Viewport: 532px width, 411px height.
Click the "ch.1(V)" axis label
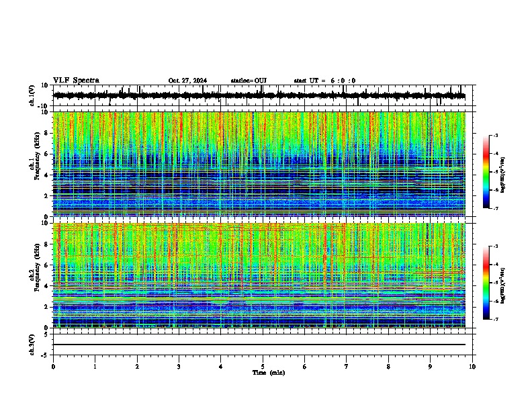tap(32, 95)
